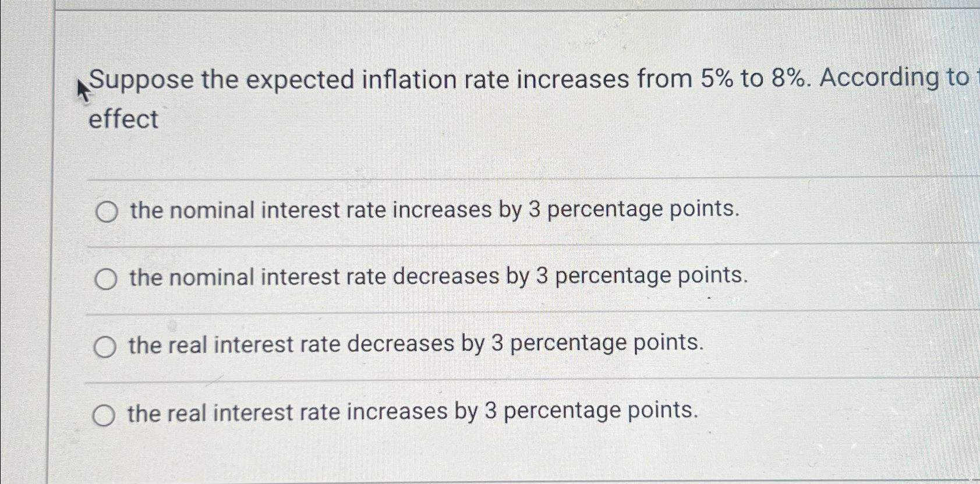This screenshot has width=980, height=484.
Task: Click the cursor arrow near question start
Action: click(82, 87)
